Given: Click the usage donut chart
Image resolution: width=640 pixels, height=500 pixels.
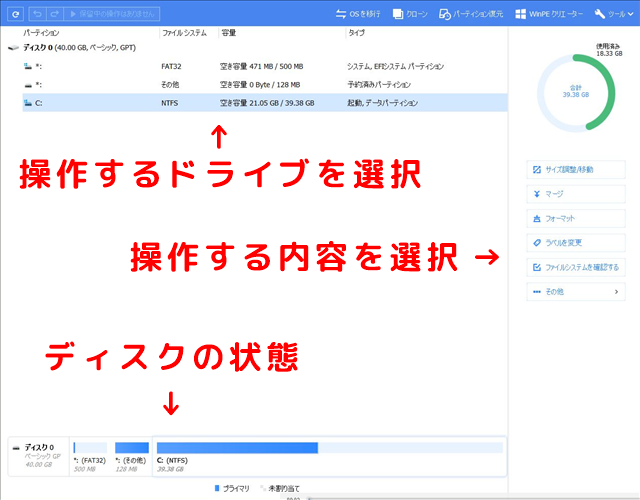Looking at the screenshot, I should (x=576, y=93).
